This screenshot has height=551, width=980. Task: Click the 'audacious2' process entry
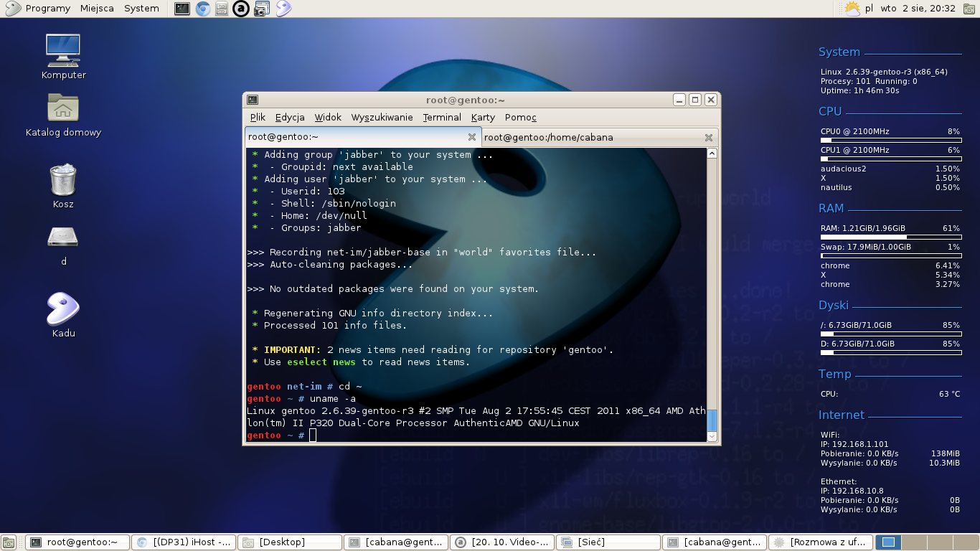tap(844, 169)
